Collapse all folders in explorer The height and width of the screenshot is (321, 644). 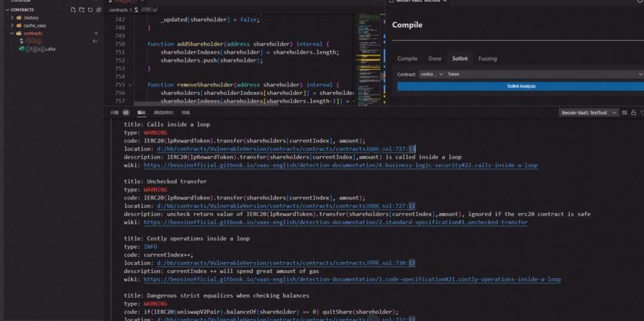click(98, 10)
